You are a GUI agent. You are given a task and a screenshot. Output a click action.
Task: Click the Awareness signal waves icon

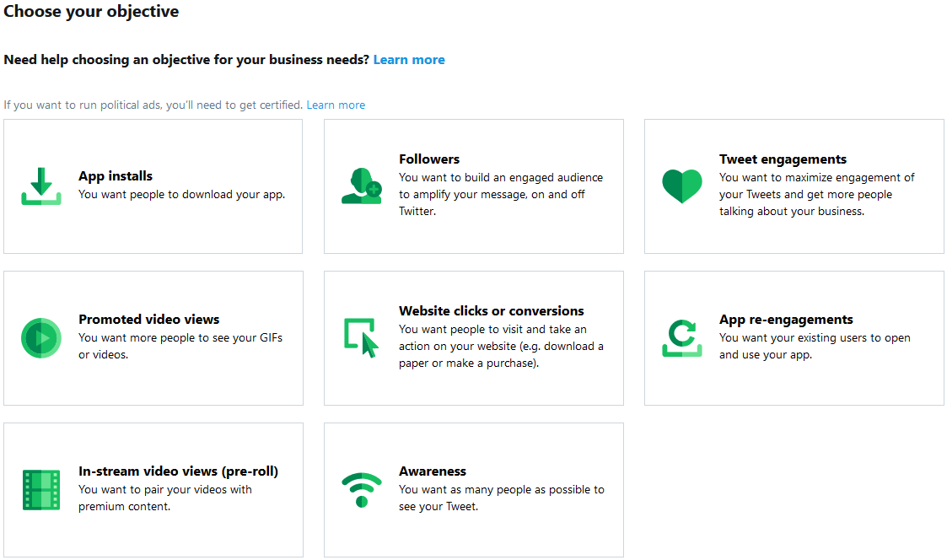tap(362, 489)
